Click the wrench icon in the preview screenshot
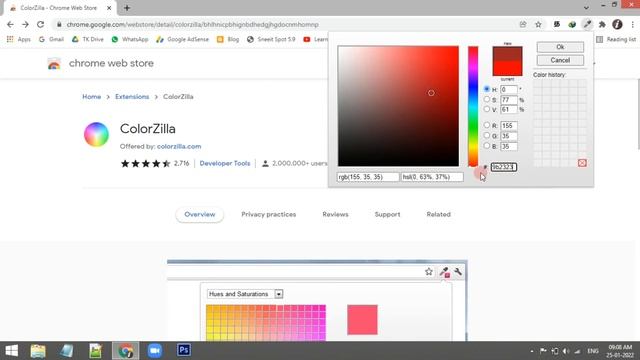This screenshot has height=360, width=640. click(458, 272)
